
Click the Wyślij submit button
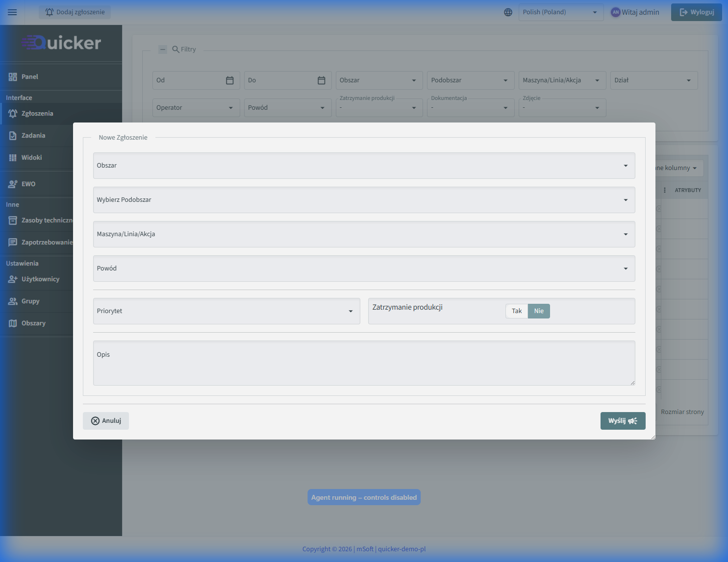coord(623,421)
